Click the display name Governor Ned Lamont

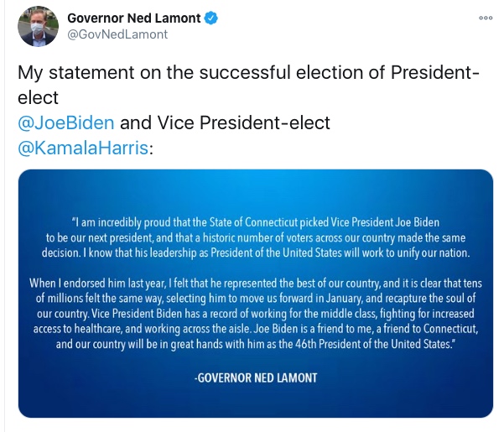click(x=134, y=18)
